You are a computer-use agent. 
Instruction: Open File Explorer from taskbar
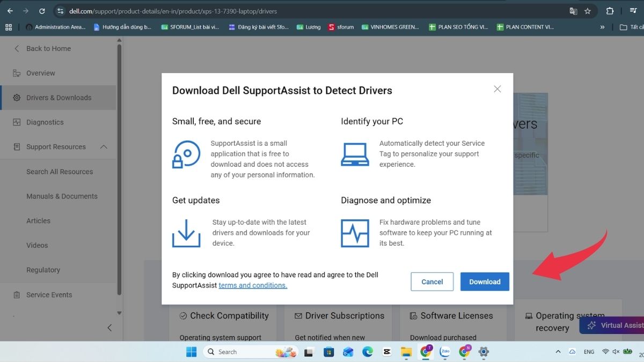(x=406, y=352)
